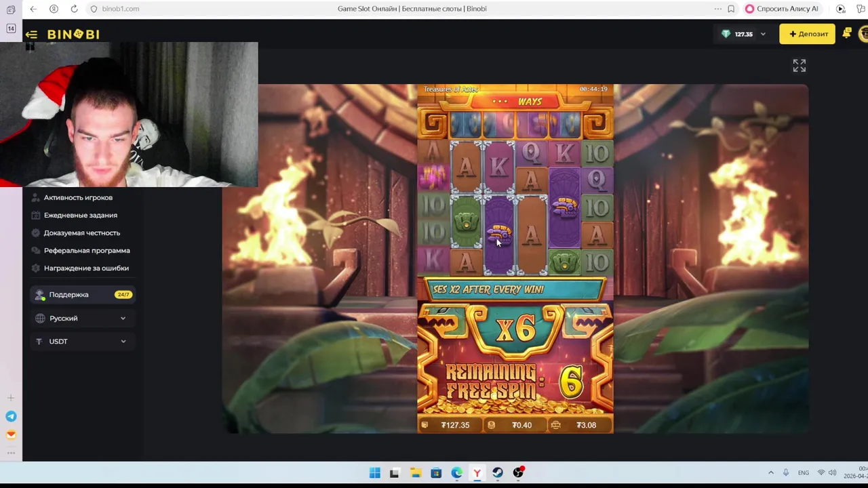
Task: Open the tabs panel icon above 14
Action: coord(11,9)
